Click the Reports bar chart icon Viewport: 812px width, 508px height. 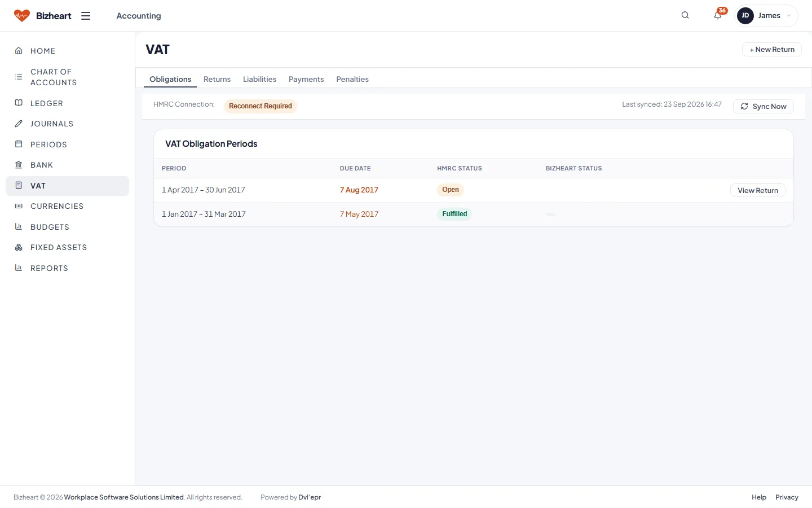click(19, 268)
